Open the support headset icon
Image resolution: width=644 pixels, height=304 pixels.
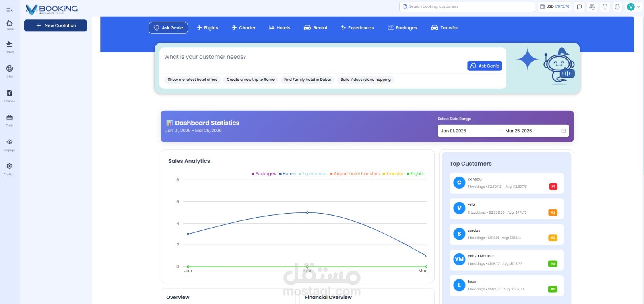tap(592, 6)
